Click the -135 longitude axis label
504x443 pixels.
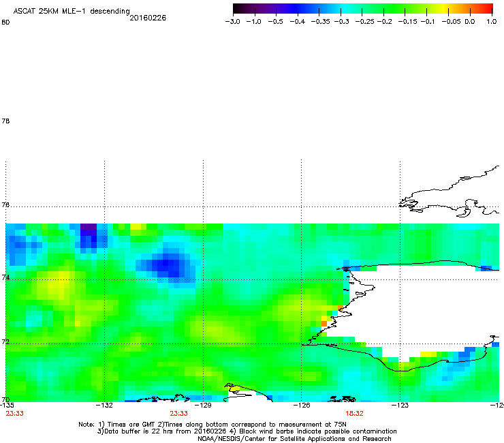[x=7, y=405]
